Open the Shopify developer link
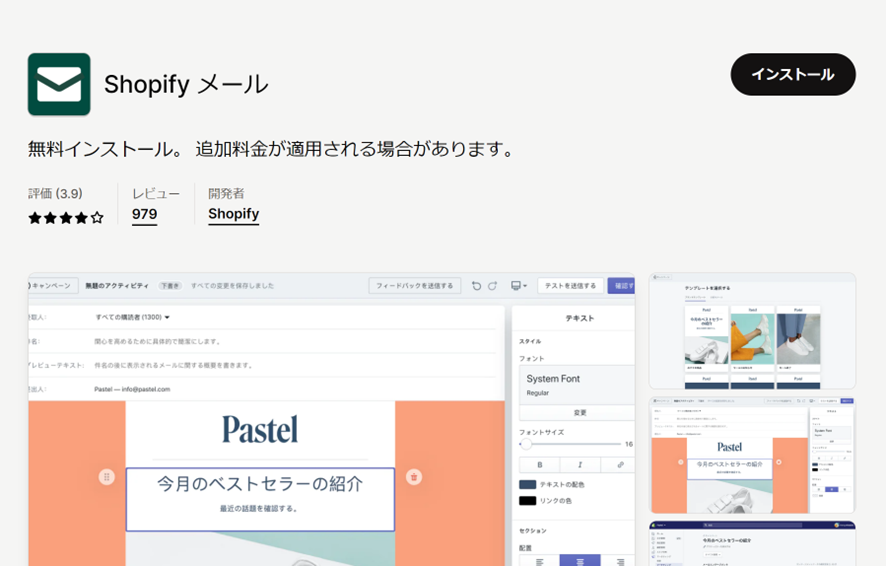 (x=233, y=214)
